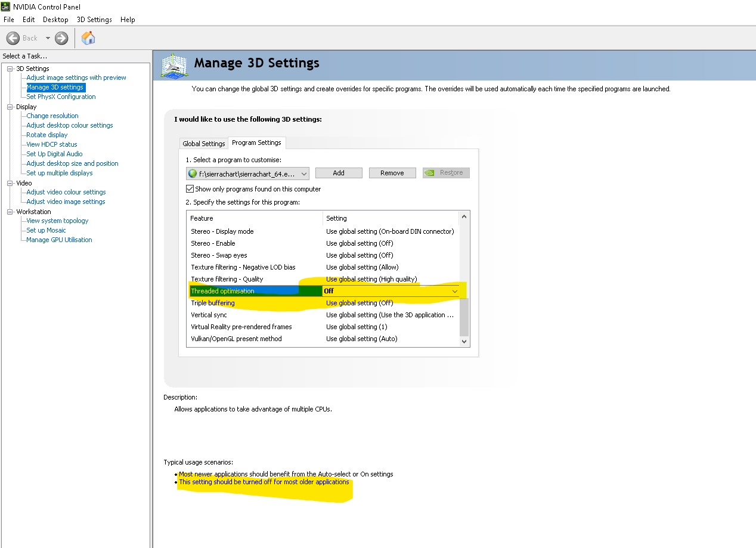The height and width of the screenshot is (548, 756).
Task: Click Vertical sync setting value
Action: (x=391, y=315)
